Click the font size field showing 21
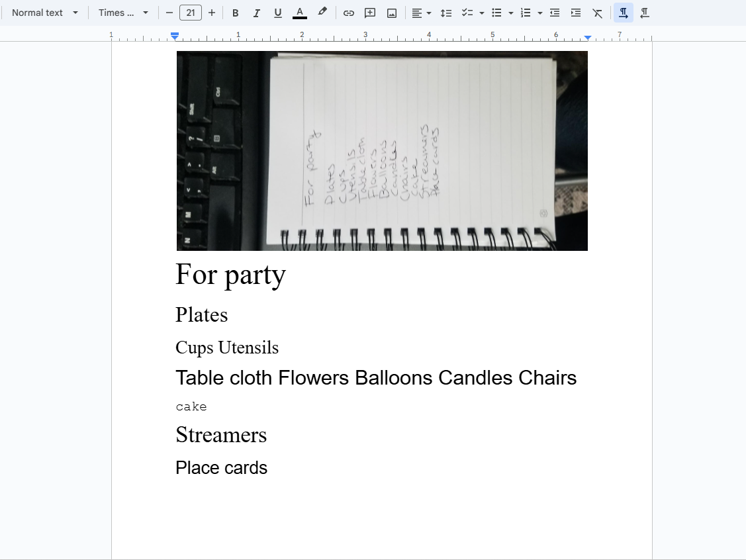746x560 pixels. click(x=191, y=13)
